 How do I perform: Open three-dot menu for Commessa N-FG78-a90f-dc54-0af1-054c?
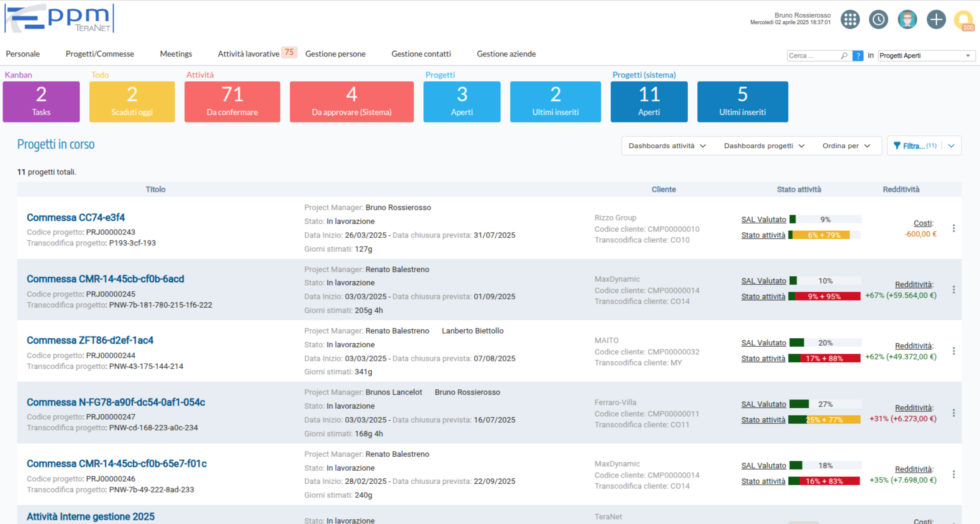tap(953, 413)
